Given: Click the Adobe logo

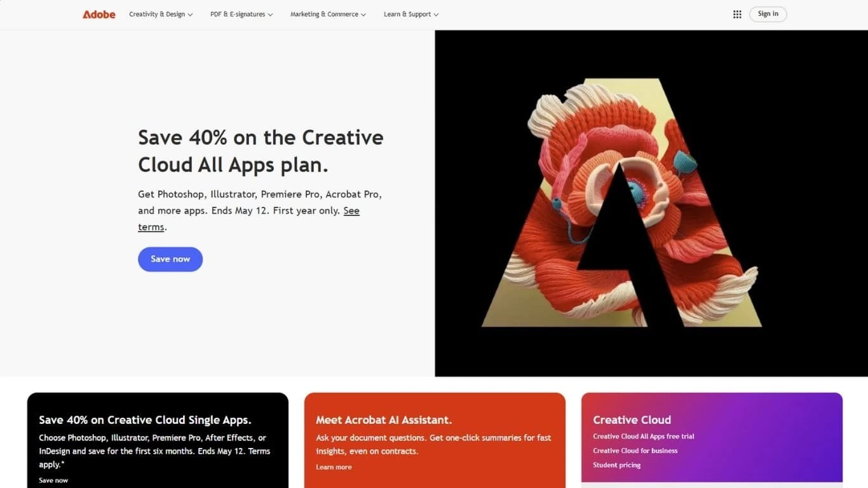Looking at the screenshot, I should pos(99,14).
